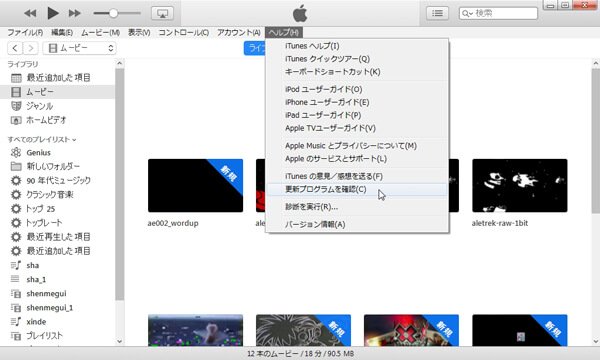Open the ファイル(F) menu
Viewport: 600px width, 360px height.
point(25,33)
